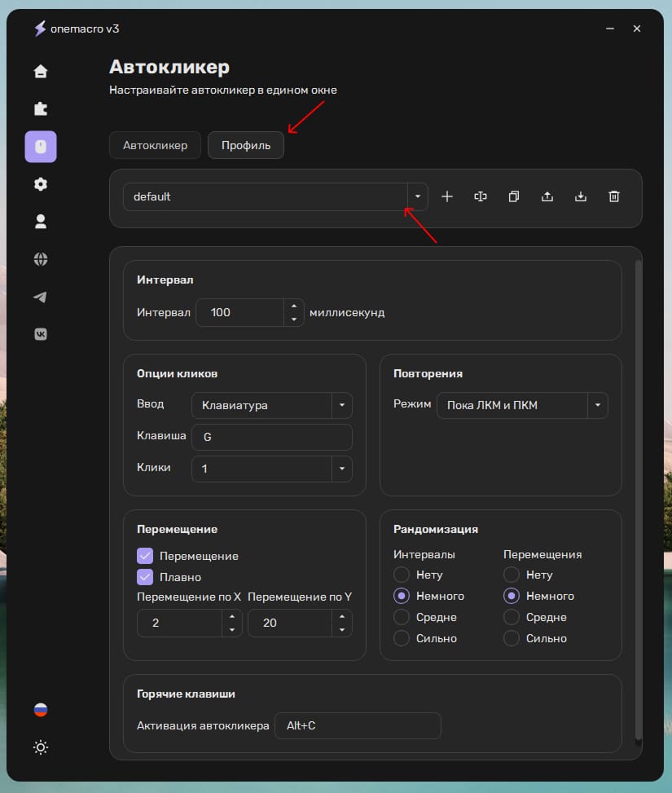Duplicate the default profile
The width and height of the screenshot is (672, 793).
tap(514, 196)
